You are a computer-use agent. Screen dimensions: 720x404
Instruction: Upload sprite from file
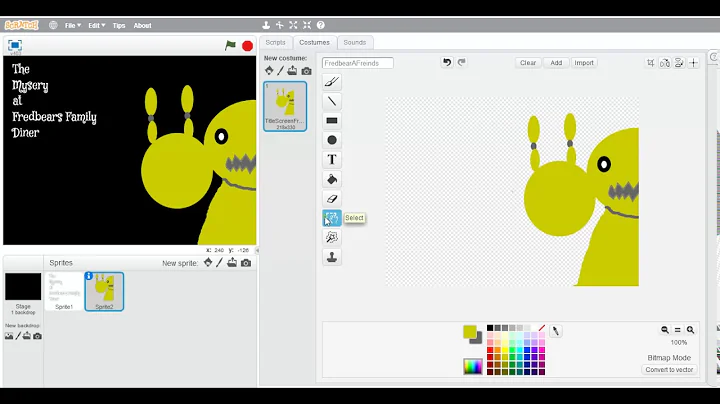tap(232, 262)
